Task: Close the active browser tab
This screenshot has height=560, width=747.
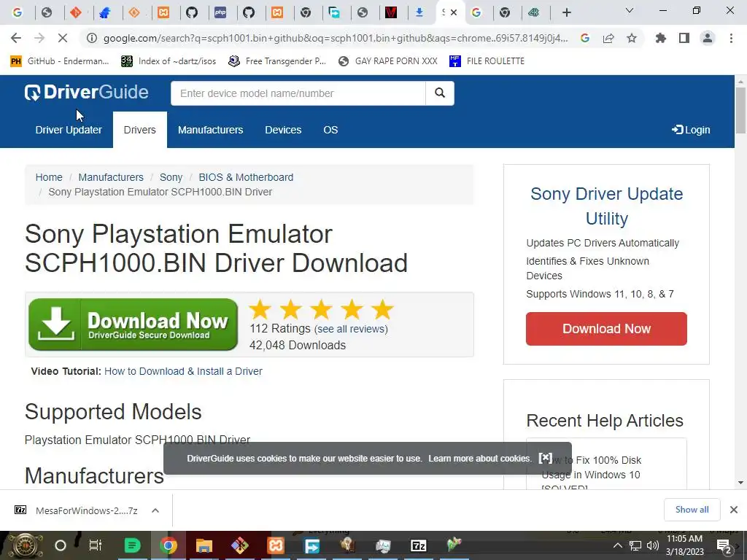Action: point(454,12)
